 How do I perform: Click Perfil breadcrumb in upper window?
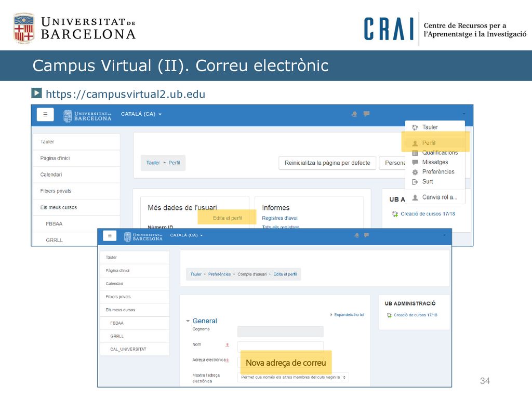click(175, 163)
